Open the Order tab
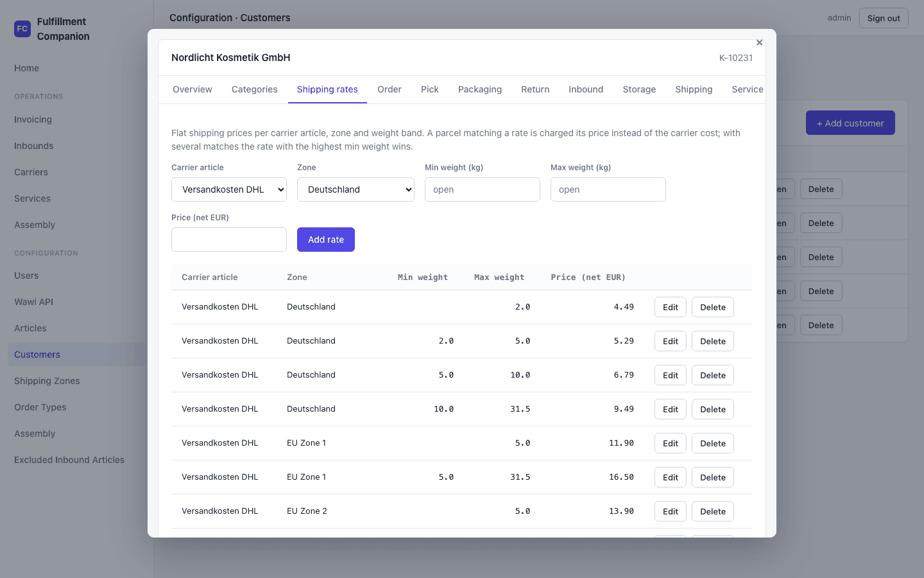The height and width of the screenshot is (578, 924). pos(389,89)
